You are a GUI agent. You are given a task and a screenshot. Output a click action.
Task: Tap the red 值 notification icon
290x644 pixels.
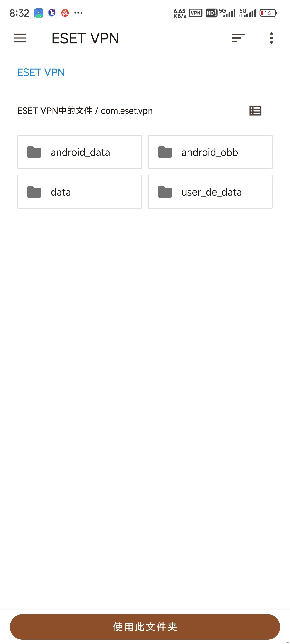pyautogui.click(x=65, y=13)
